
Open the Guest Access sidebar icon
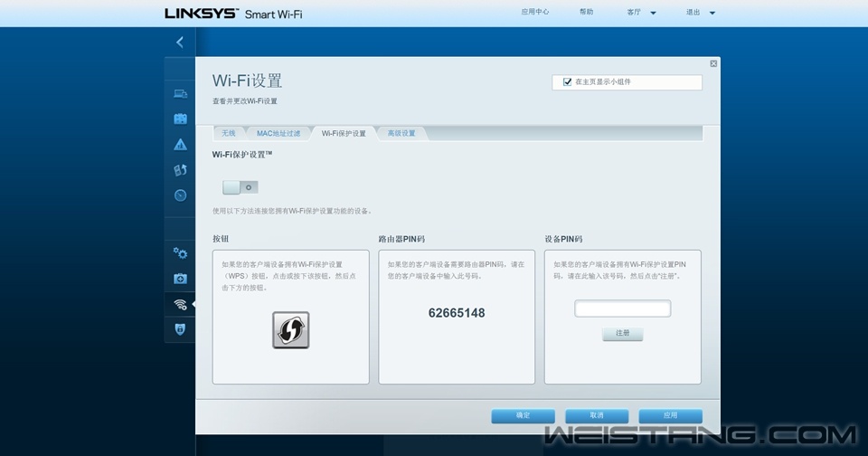[180, 119]
